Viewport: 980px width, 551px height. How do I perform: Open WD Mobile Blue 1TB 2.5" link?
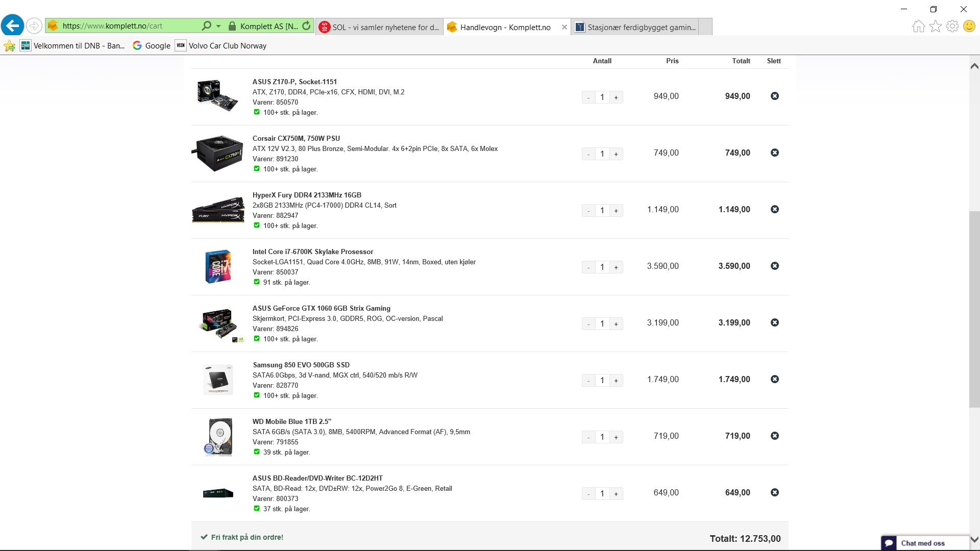tap(292, 421)
